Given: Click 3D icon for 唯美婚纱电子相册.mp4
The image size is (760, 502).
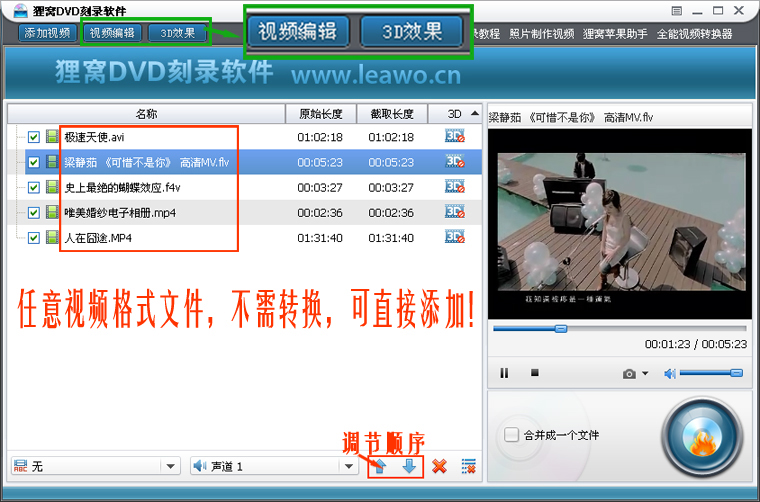Looking at the screenshot, I should (455, 212).
